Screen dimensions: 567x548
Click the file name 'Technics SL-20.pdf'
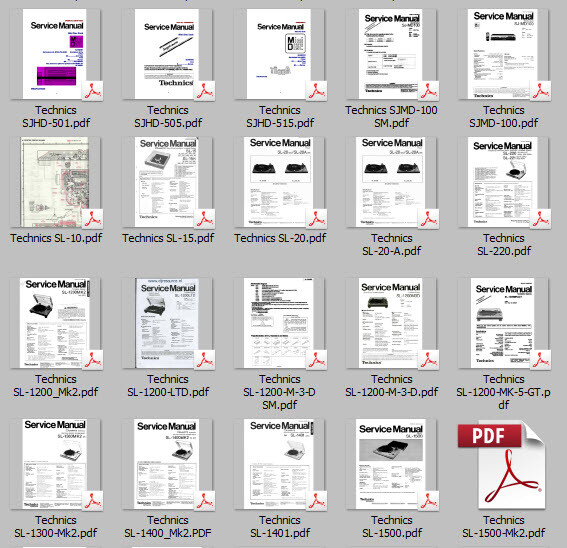click(x=280, y=238)
